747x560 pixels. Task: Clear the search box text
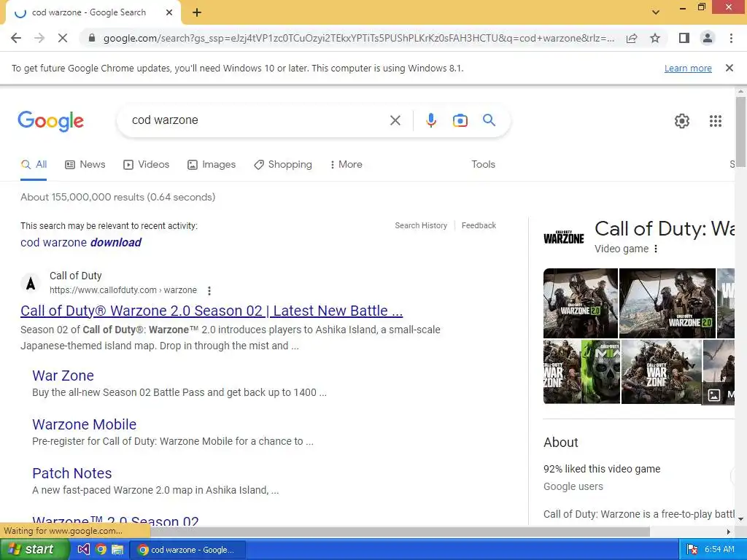point(395,120)
